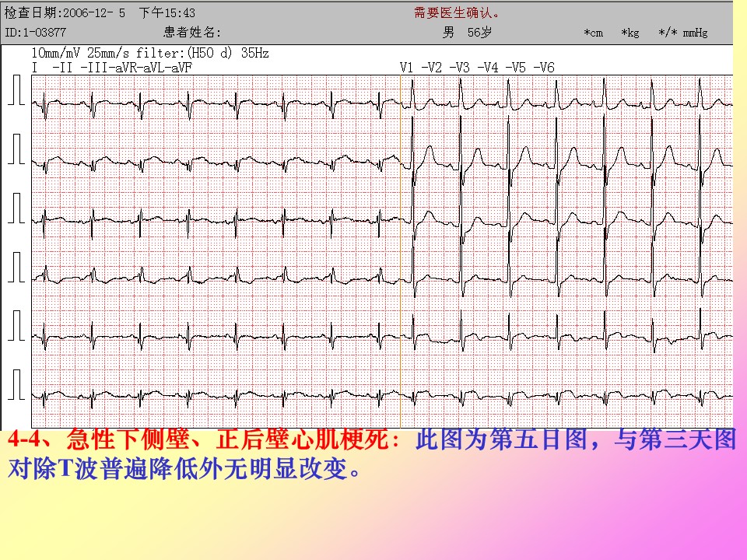
Task: Click the time stamp 下午15:43
Action: click(x=167, y=13)
